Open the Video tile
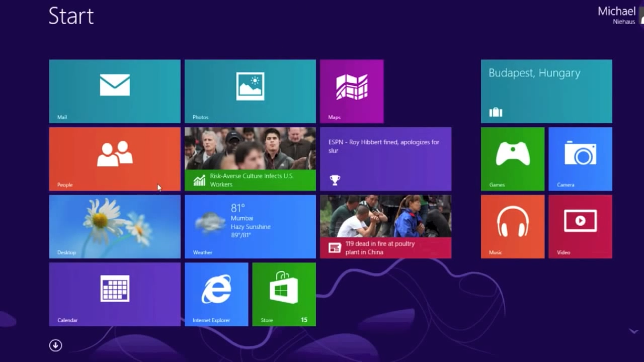This screenshot has width=644, height=362. (581, 227)
